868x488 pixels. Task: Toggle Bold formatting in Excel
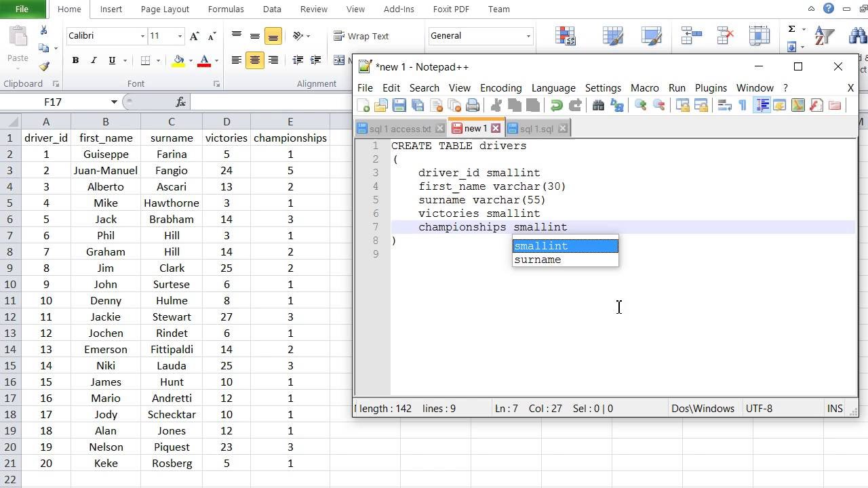pyautogui.click(x=75, y=60)
